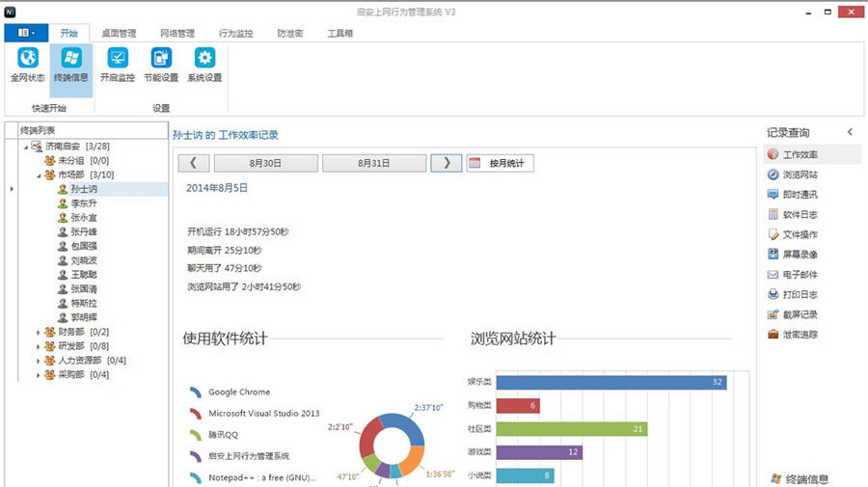This screenshot has width=868, height=487.
Task: Click the 小说类 teal bar
Action: [525, 475]
